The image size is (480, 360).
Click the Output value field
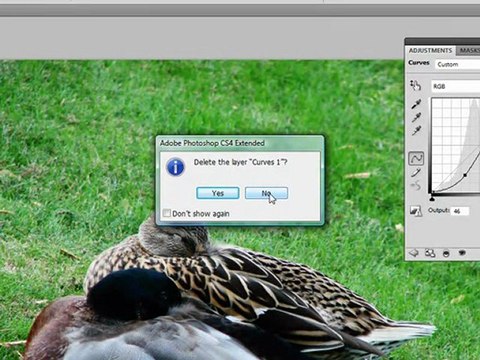pos(460,211)
